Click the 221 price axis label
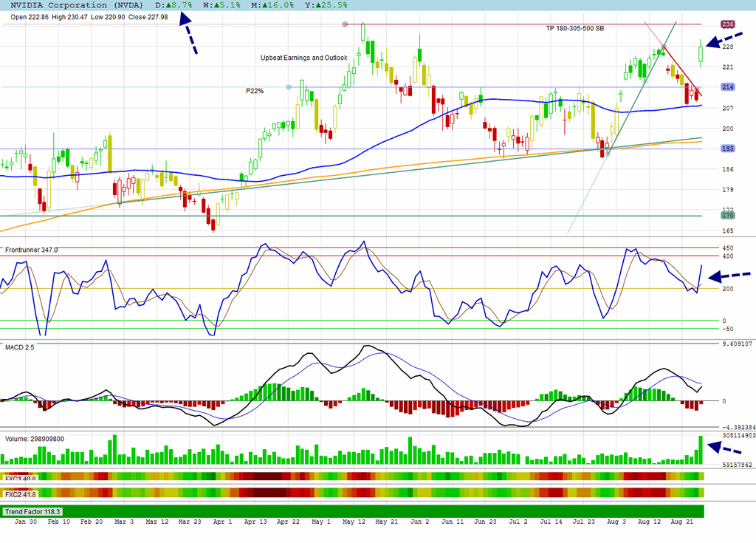The width and height of the screenshot is (756, 543). (x=727, y=67)
